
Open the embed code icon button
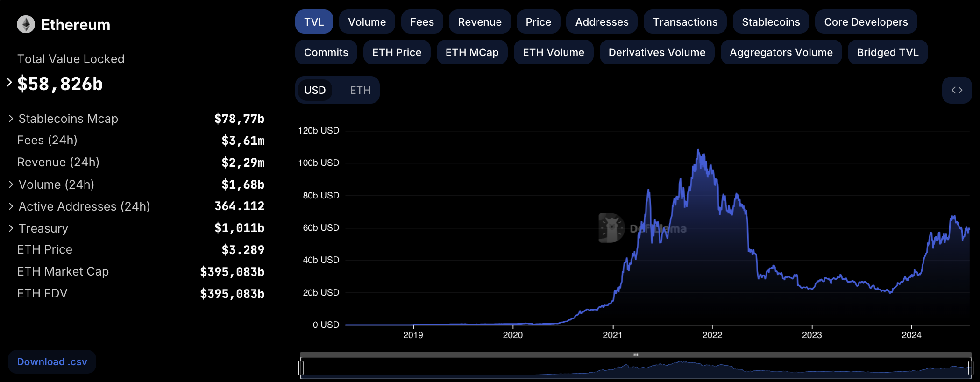click(x=957, y=90)
